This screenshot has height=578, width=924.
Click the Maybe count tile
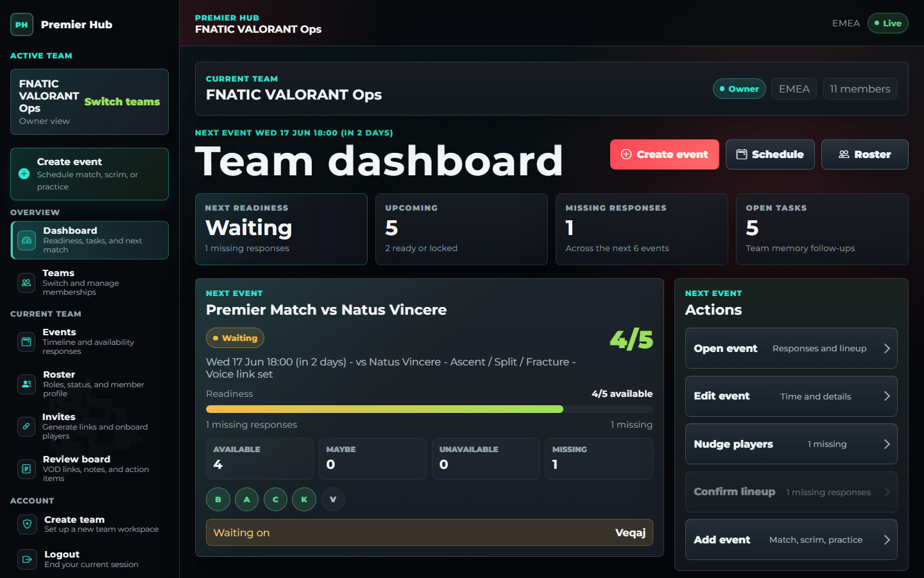point(373,459)
